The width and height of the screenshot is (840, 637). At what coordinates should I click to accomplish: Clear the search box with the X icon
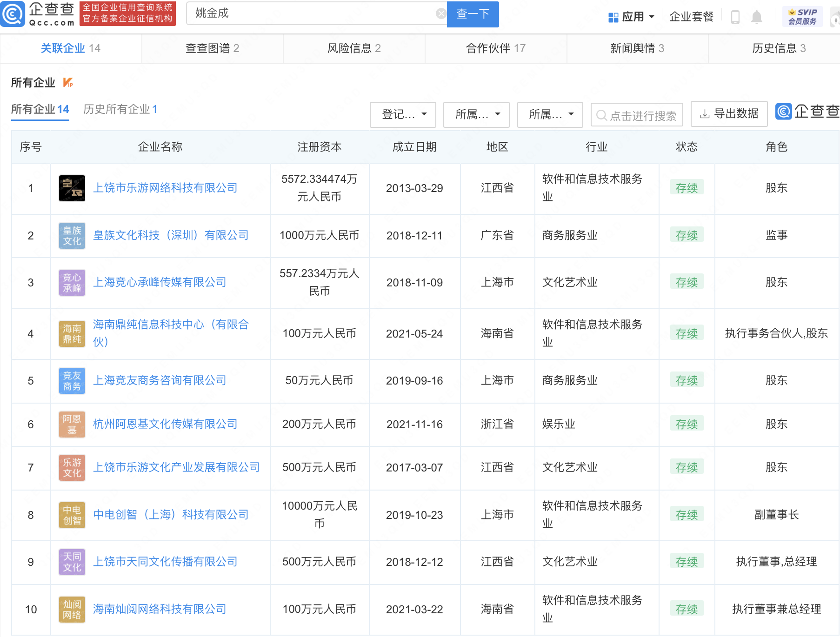(440, 13)
